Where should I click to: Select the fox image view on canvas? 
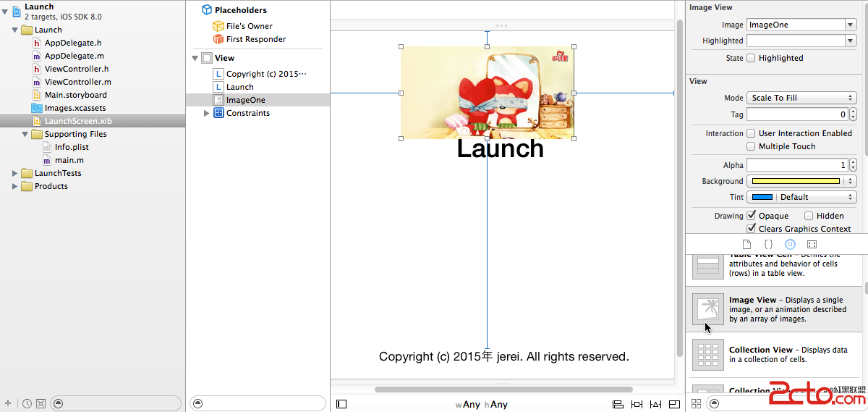(487, 93)
